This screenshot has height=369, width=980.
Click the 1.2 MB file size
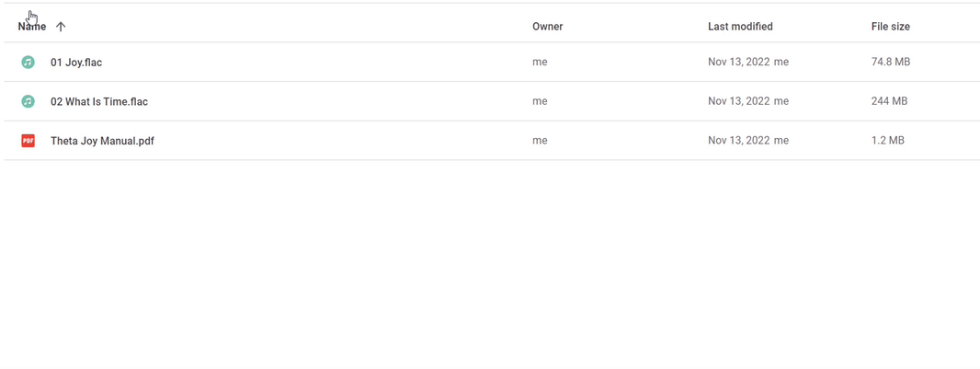tap(887, 140)
